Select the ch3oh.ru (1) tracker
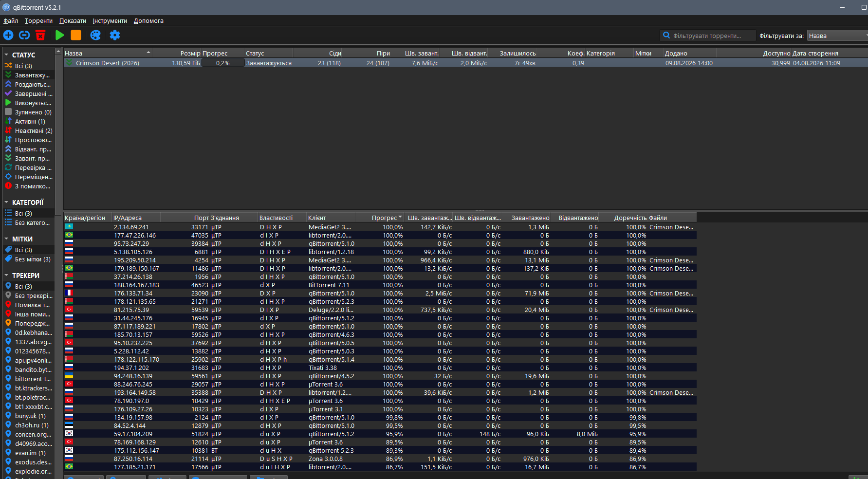 (28, 425)
